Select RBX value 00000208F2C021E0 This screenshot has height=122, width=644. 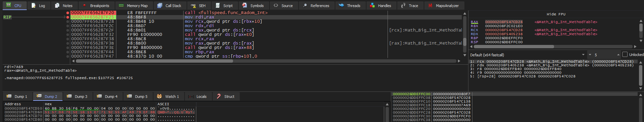(x=504, y=26)
